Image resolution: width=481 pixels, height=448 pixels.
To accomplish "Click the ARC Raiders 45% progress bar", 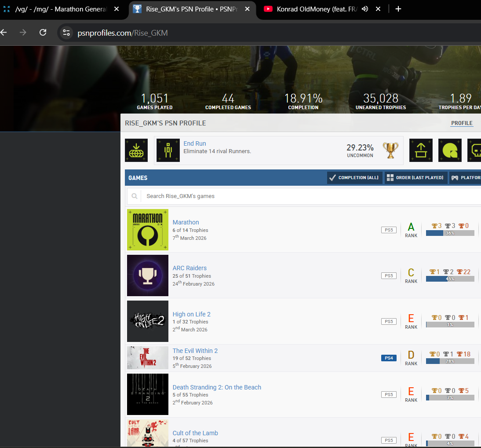I will coord(450,279).
